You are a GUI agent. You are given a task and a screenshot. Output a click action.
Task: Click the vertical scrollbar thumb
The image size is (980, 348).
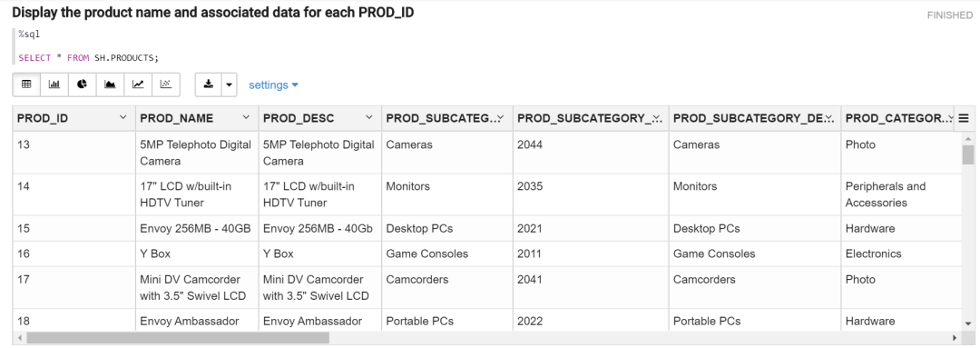click(968, 154)
